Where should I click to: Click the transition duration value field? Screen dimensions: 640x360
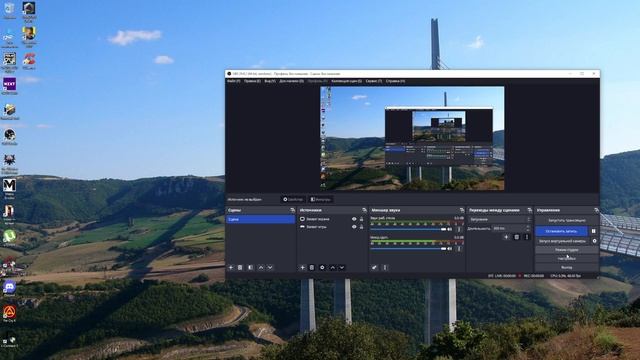coord(509,229)
